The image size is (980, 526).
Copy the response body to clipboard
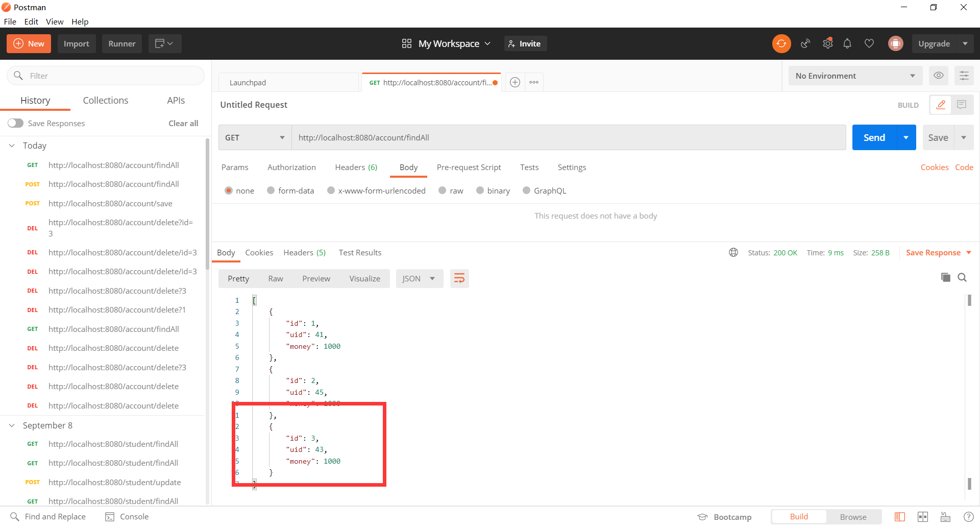pyautogui.click(x=946, y=277)
